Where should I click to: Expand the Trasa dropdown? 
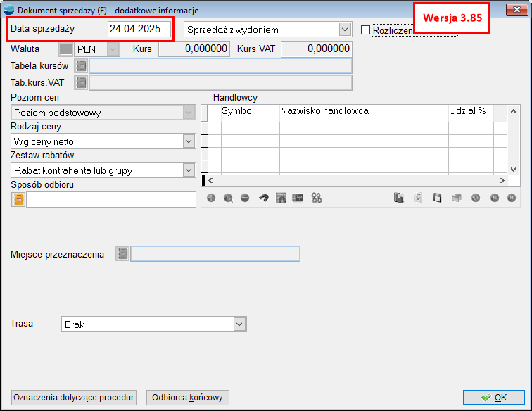[239, 324]
